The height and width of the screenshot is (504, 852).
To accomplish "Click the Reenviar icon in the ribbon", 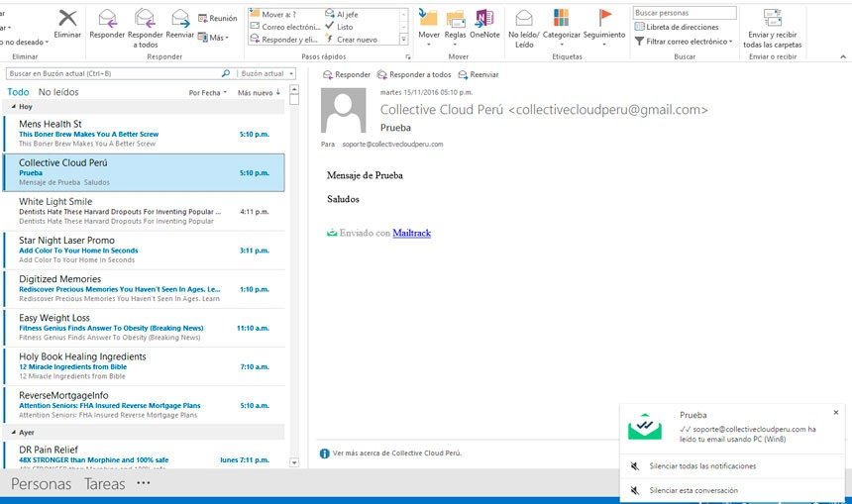I will tap(180, 19).
